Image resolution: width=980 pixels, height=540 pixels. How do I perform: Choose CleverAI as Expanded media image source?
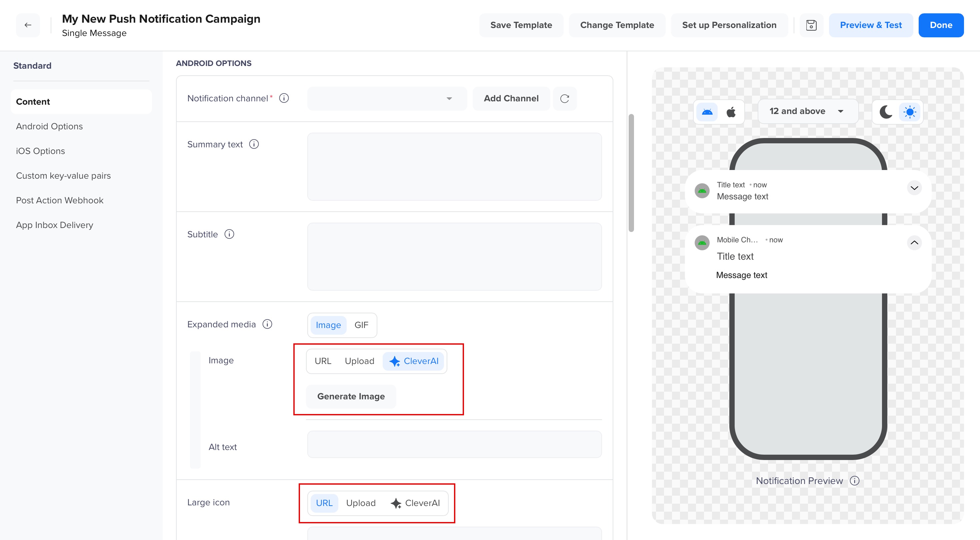(414, 361)
